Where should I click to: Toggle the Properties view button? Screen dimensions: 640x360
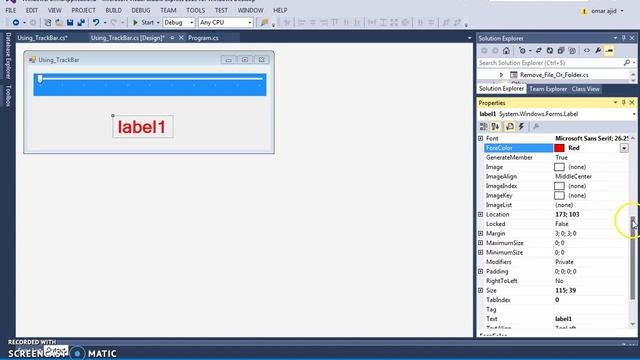click(509, 127)
